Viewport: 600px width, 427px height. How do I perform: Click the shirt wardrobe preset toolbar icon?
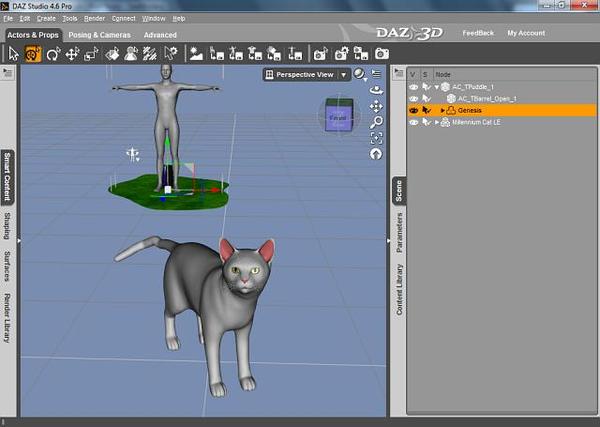255,54
